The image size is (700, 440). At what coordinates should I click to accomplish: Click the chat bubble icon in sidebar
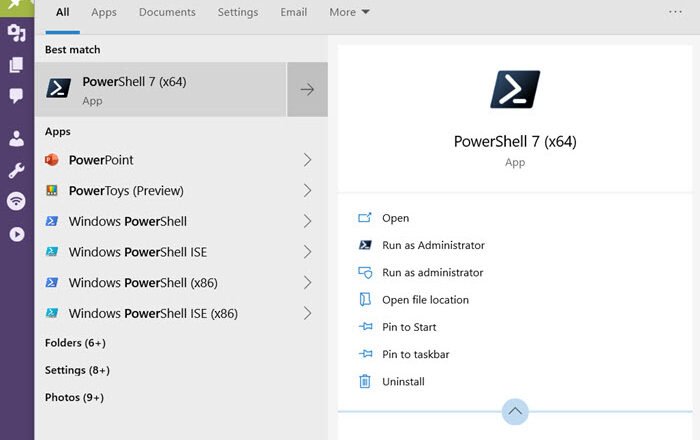16,96
